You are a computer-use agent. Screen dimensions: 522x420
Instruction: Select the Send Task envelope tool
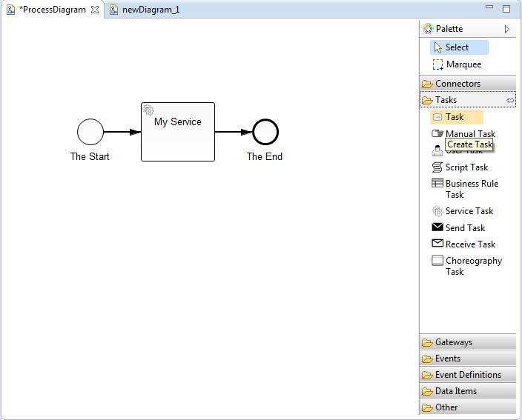click(459, 228)
